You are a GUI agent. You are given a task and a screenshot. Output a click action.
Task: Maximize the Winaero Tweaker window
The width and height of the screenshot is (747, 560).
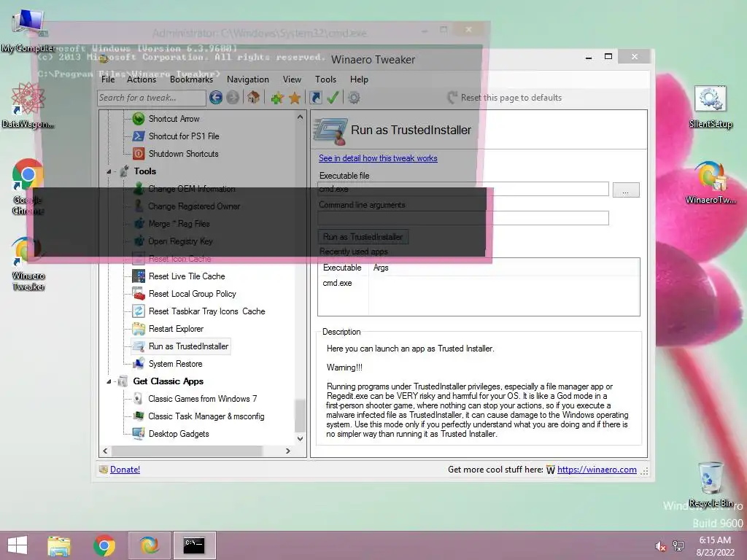coord(608,57)
